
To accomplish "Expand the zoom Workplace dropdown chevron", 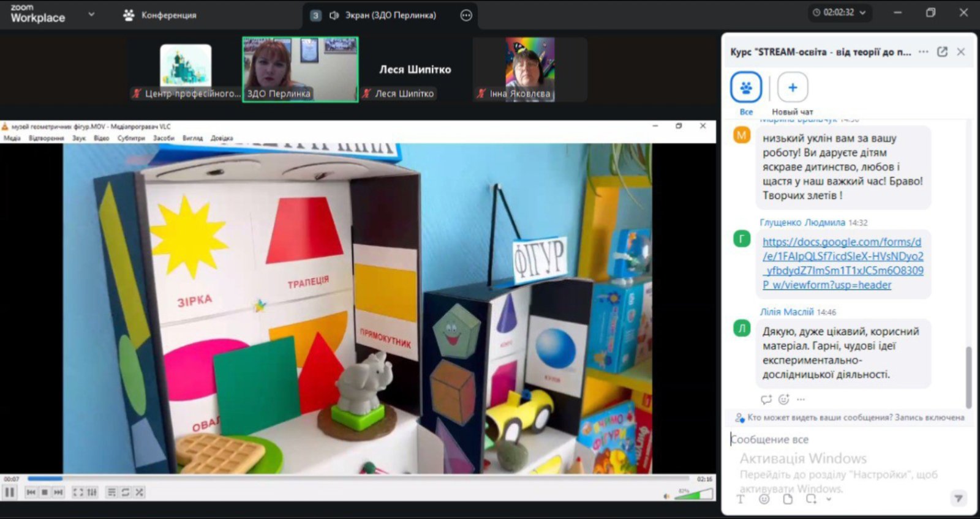I will pos(91,13).
